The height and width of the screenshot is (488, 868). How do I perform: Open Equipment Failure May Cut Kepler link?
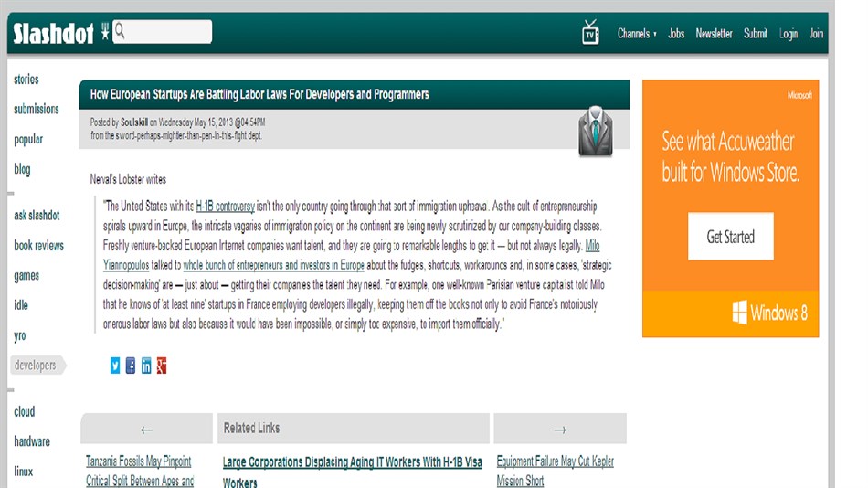pos(555,462)
